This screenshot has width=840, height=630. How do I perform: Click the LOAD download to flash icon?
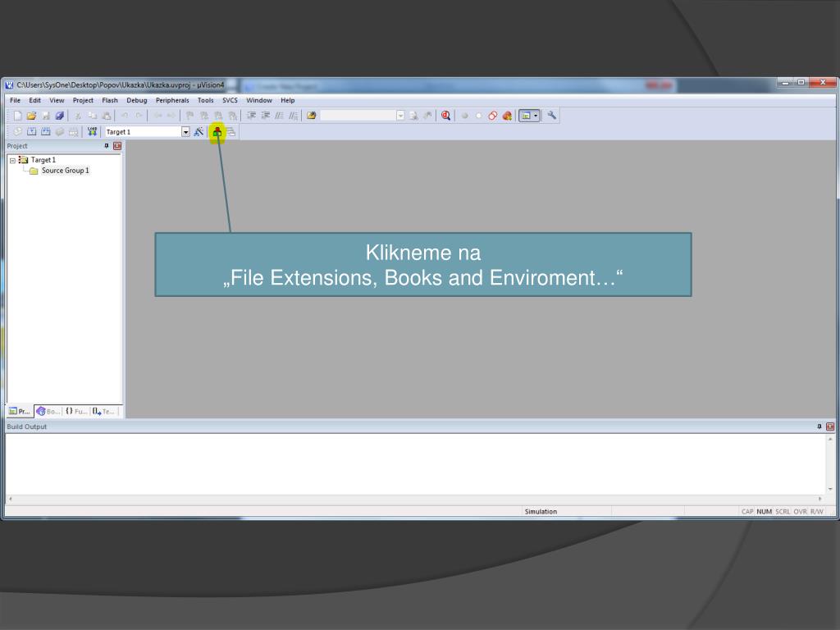pos(92,132)
